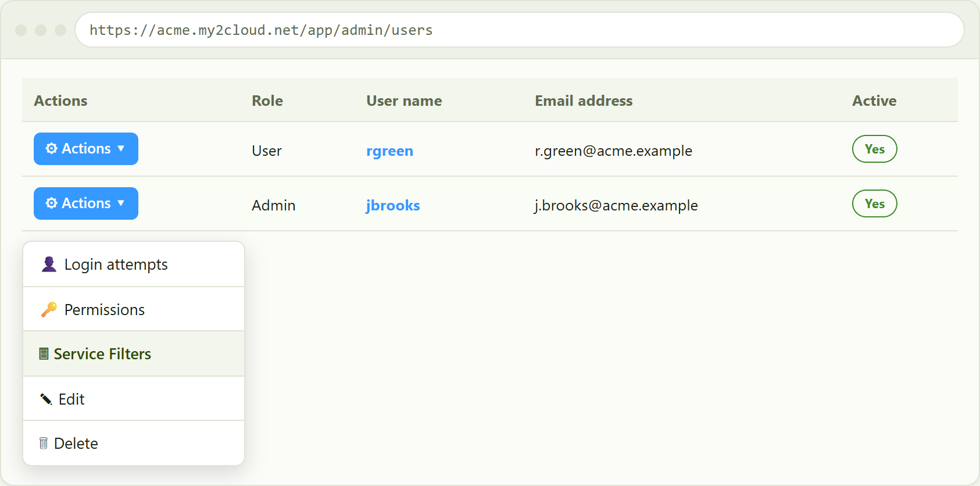Choose the Edit menu entry
The image size is (980, 486).
click(134, 399)
